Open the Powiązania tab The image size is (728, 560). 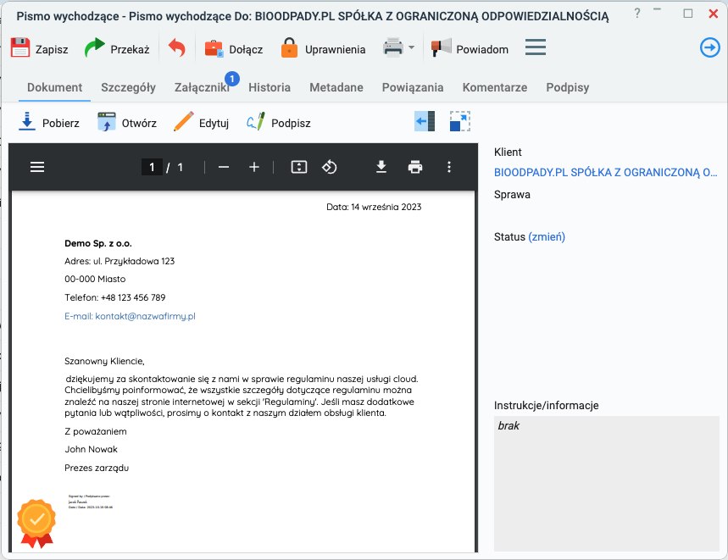coord(412,87)
